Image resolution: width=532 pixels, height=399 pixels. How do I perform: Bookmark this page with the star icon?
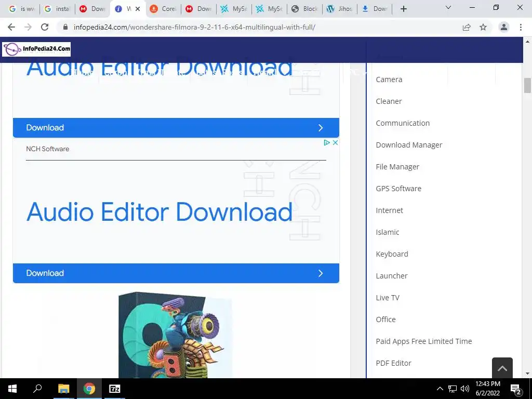[x=483, y=27]
